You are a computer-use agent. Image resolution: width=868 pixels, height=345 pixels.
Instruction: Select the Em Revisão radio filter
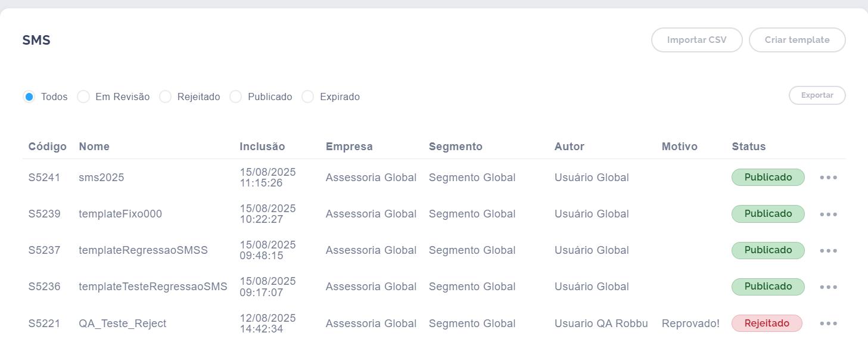(83, 97)
